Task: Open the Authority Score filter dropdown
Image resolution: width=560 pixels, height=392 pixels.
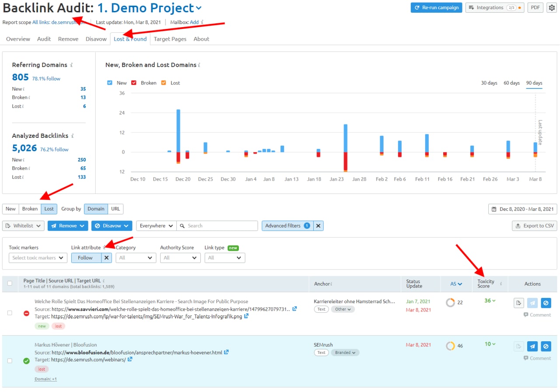Action: (x=180, y=258)
